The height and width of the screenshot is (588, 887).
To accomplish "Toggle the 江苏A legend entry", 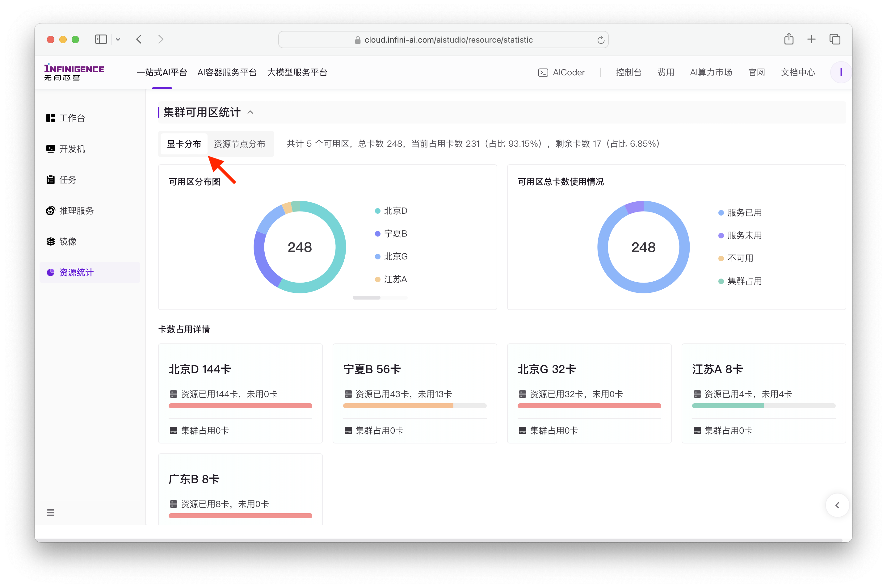I will (x=391, y=279).
